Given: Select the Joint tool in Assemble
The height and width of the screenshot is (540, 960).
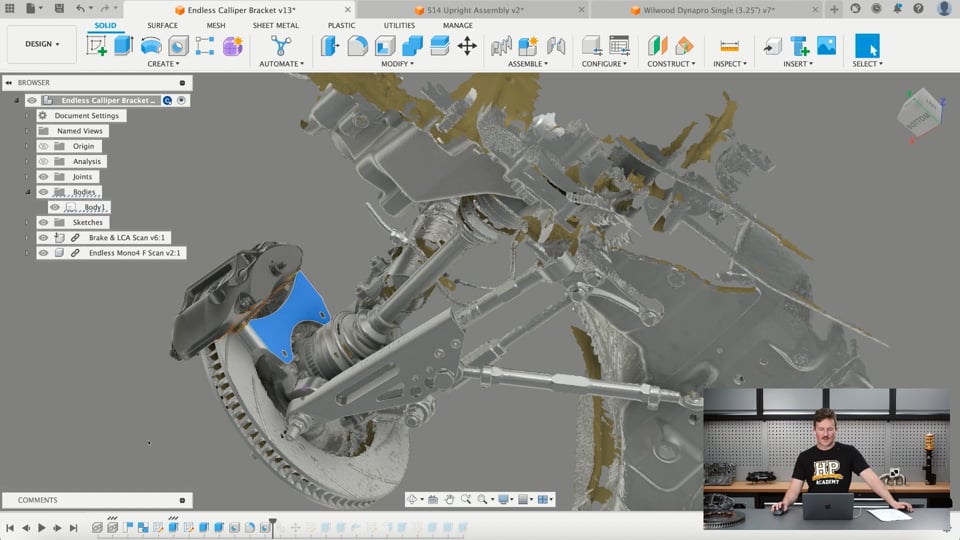Looking at the screenshot, I should 501,46.
